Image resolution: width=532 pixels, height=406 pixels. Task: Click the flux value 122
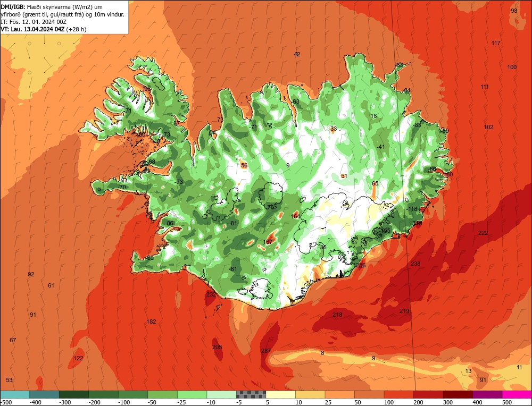click(x=78, y=358)
